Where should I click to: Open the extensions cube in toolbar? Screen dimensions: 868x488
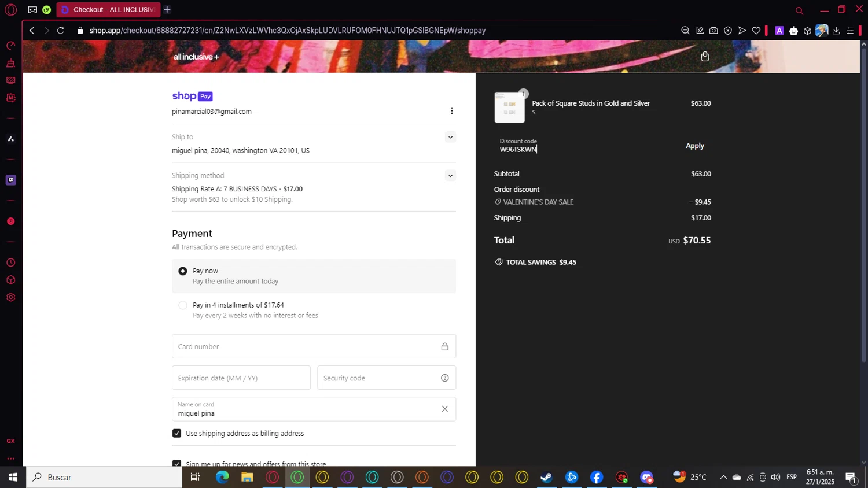(808, 31)
